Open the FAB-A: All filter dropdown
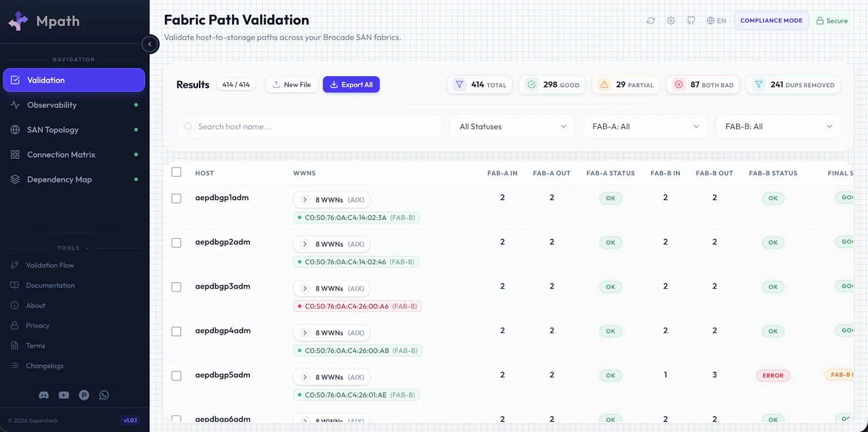Screen dimensions: 868x432 (x=645, y=127)
